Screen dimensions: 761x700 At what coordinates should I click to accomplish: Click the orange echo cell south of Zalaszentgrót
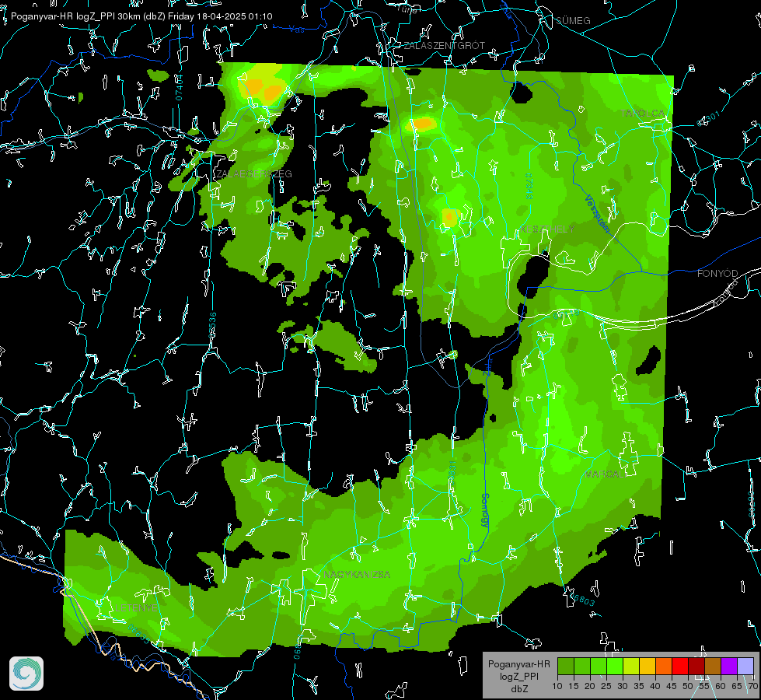coord(422,124)
